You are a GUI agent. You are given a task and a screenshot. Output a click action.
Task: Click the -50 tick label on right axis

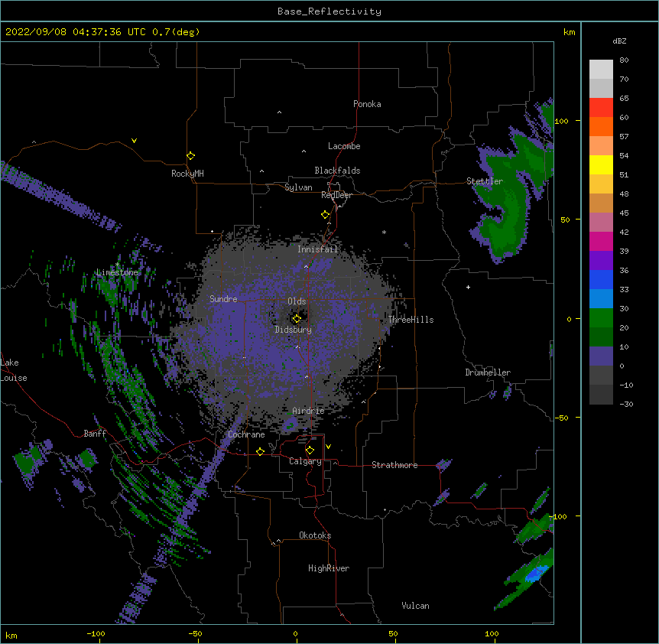(x=561, y=418)
